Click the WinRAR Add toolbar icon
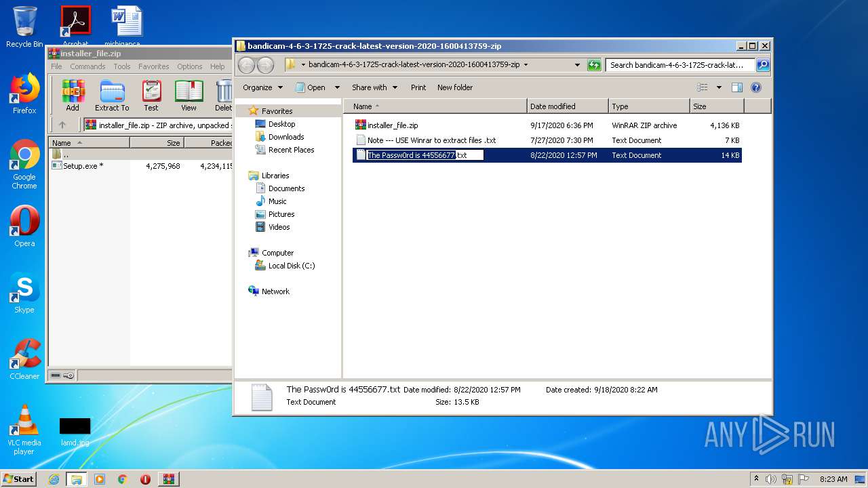 point(73,96)
